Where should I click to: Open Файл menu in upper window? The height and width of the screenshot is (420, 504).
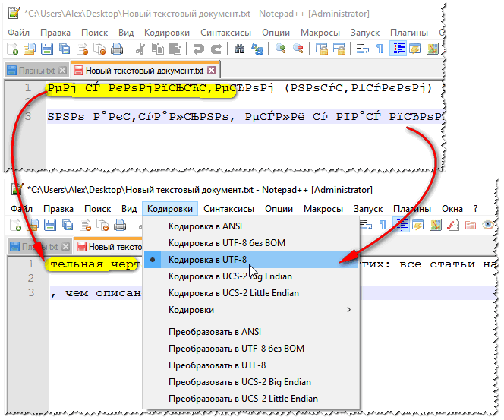pos(19,33)
